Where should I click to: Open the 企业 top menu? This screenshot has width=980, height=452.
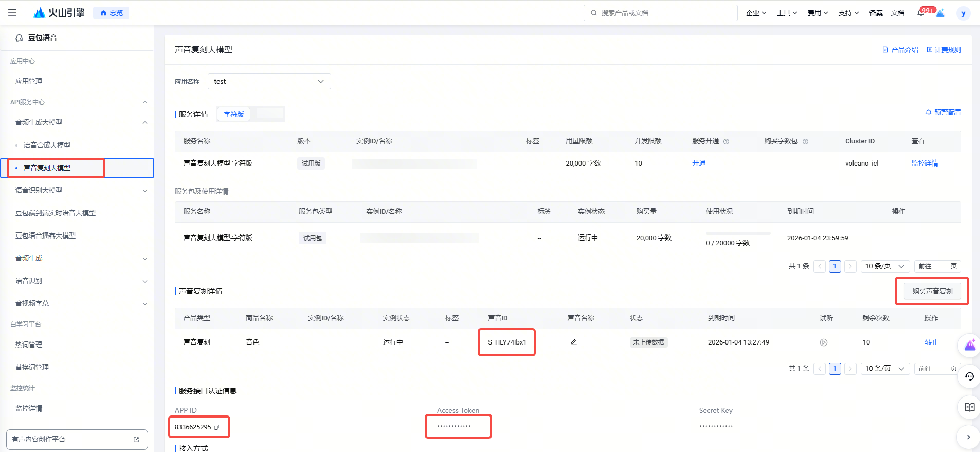[756, 13]
